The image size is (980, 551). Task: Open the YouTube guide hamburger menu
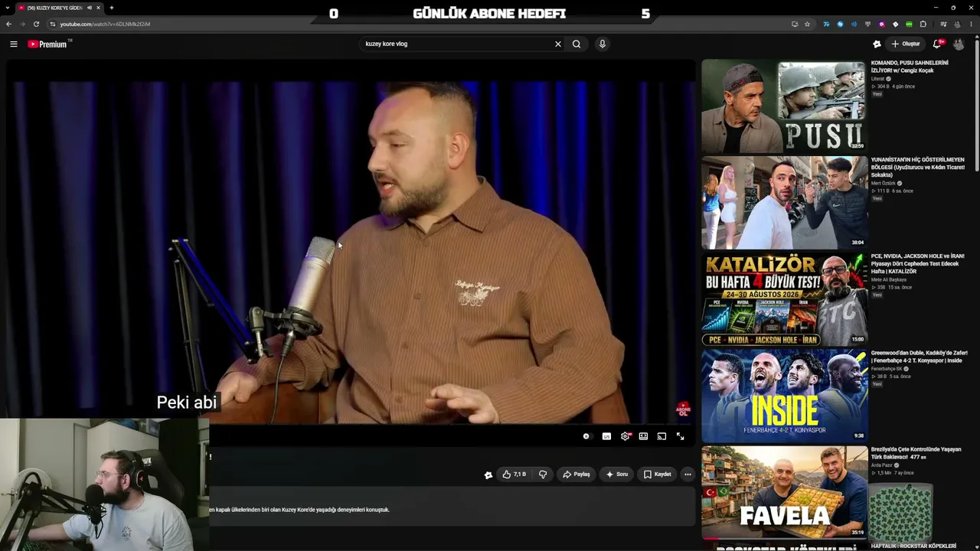pos(14,44)
